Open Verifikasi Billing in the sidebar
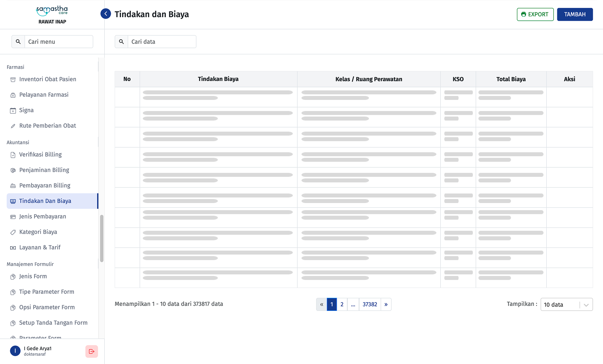Screen dimensions: 603x364 (x=40, y=155)
